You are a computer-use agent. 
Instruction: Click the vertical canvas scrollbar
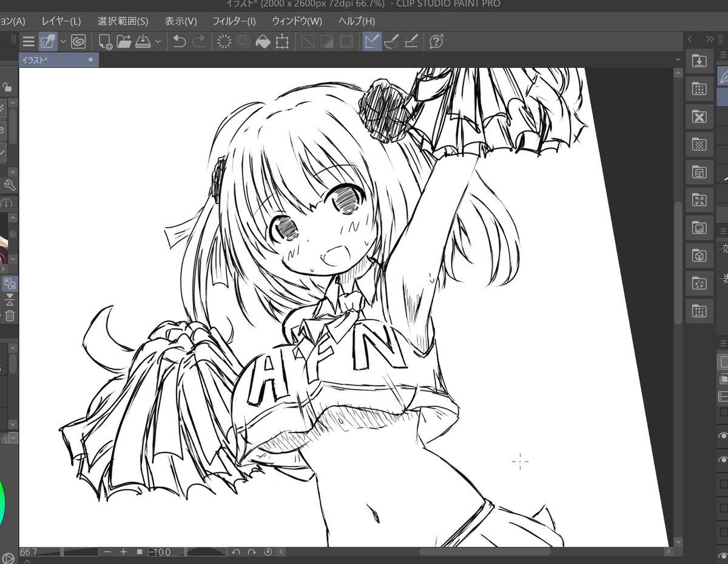[678, 263]
